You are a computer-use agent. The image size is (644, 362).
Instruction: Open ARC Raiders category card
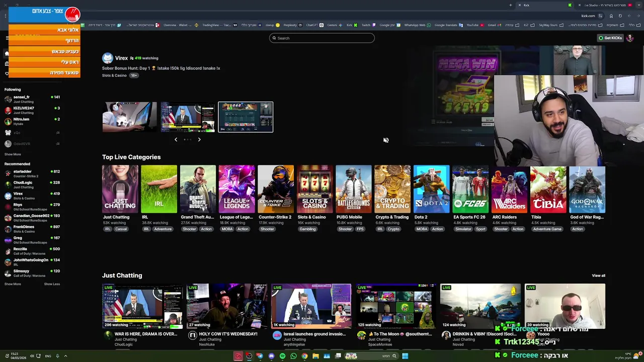[509, 189]
